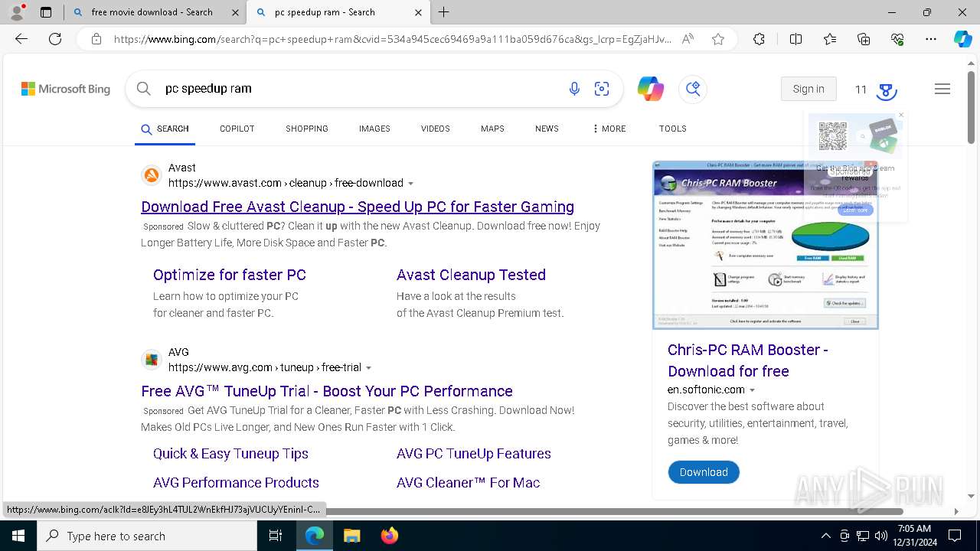Toggle Split screen icon in the toolbar

pyautogui.click(x=795, y=39)
